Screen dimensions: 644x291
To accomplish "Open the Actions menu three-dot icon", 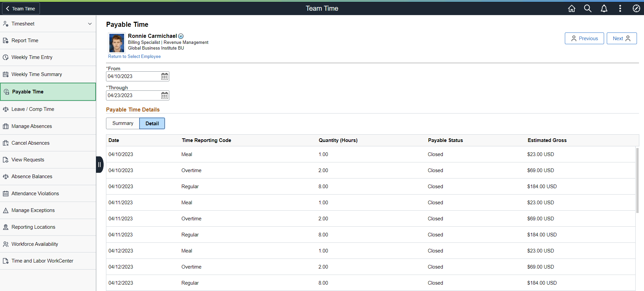I will click(620, 8).
